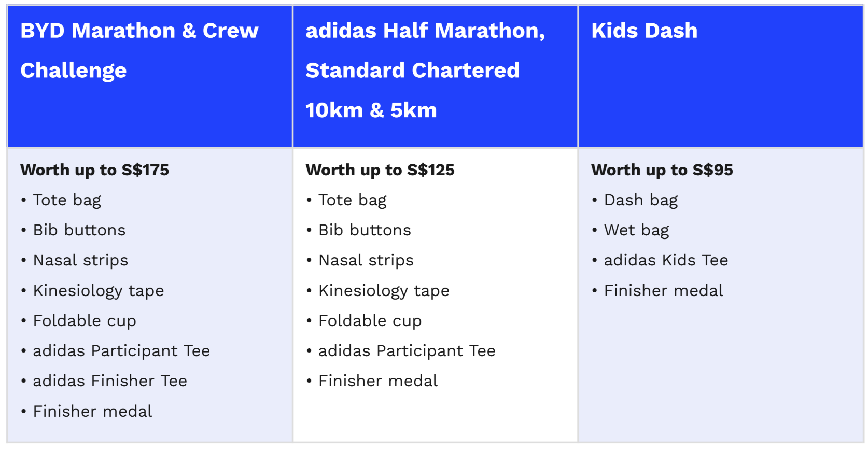Click Nasal strips in BYD Marathon column
The height and width of the screenshot is (450, 868).
[80, 260]
